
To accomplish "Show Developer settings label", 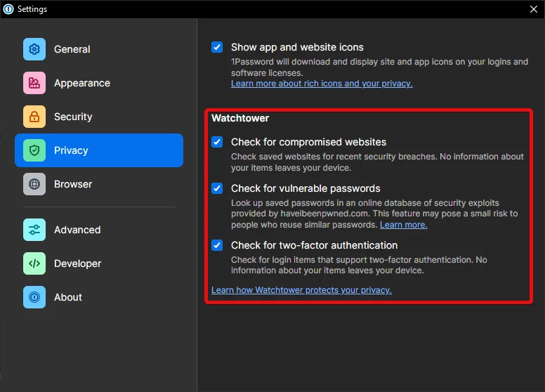I will tap(77, 263).
